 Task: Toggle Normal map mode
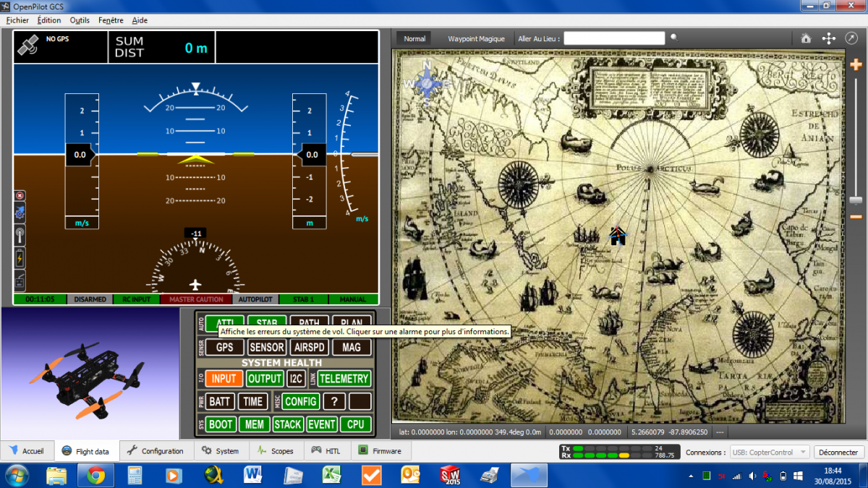click(414, 38)
